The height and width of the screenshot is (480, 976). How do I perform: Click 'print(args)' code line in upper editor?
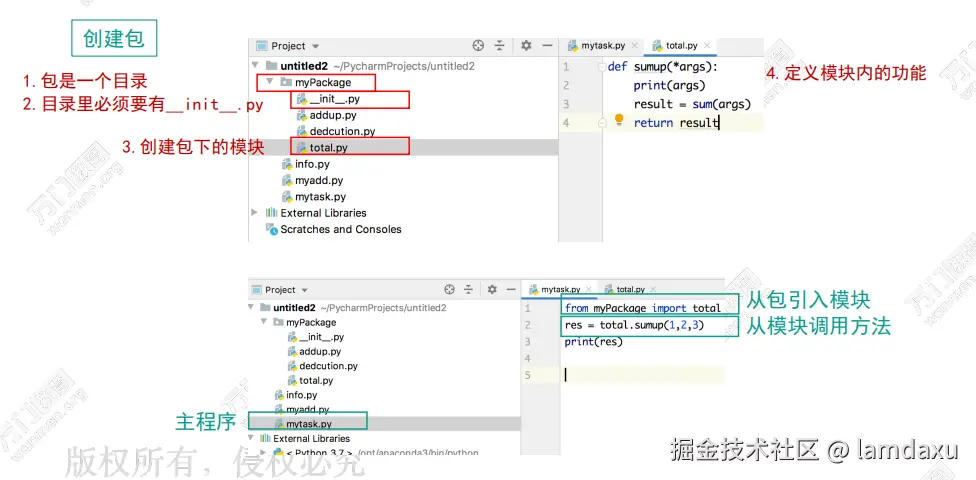click(x=669, y=85)
